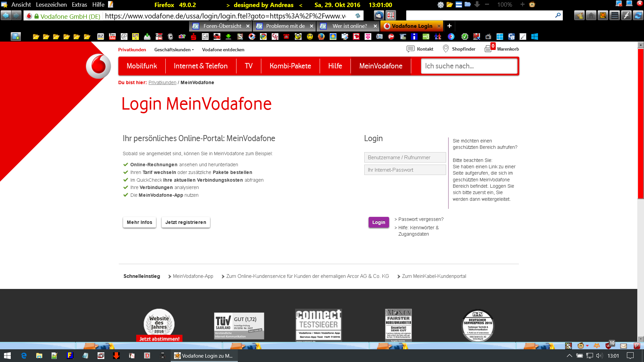The width and height of the screenshot is (644, 362).
Task: Click the home button in toolbar
Action: click(x=591, y=15)
